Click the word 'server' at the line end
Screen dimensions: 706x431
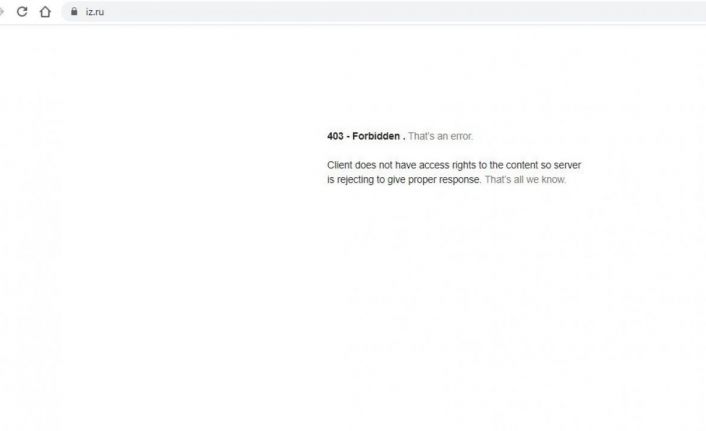[567, 165]
